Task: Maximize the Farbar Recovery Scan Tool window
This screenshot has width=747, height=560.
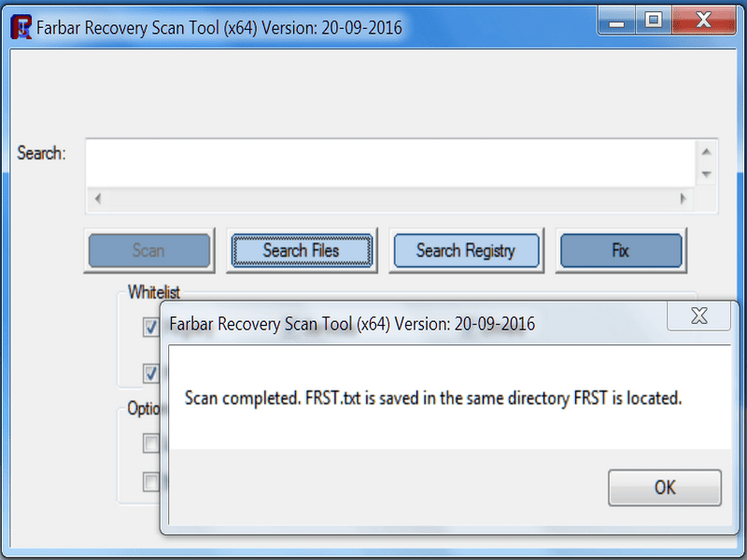Action: [653, 21]
